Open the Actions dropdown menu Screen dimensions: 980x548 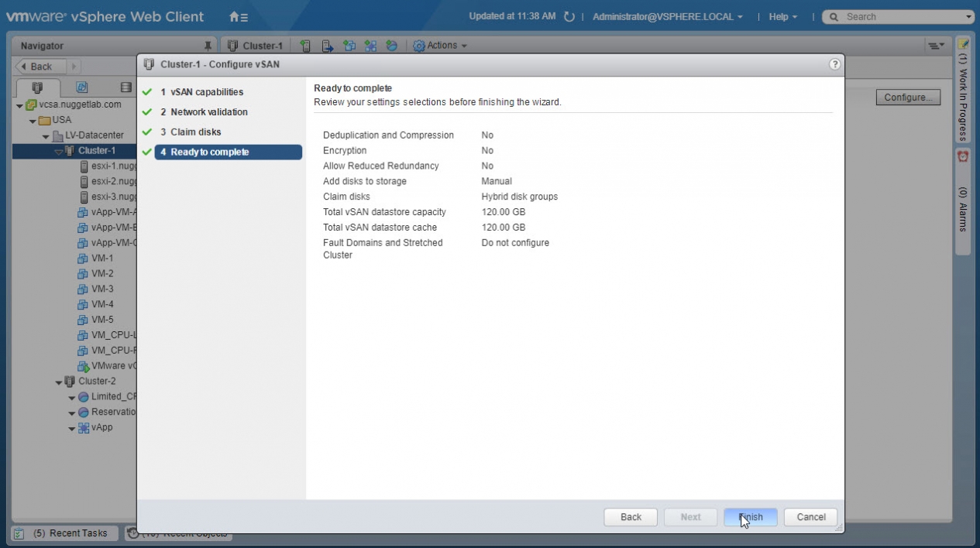(x=441, y=46)
